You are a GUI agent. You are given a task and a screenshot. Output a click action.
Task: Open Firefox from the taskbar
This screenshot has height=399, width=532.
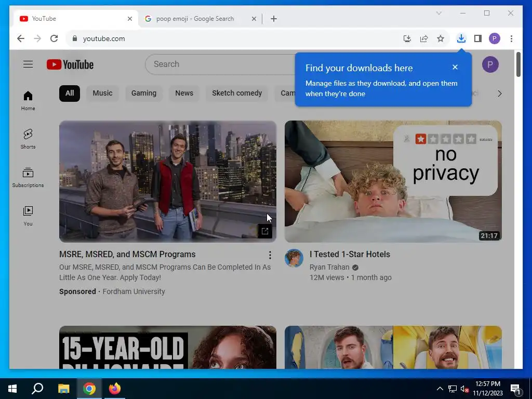[114, 389]
